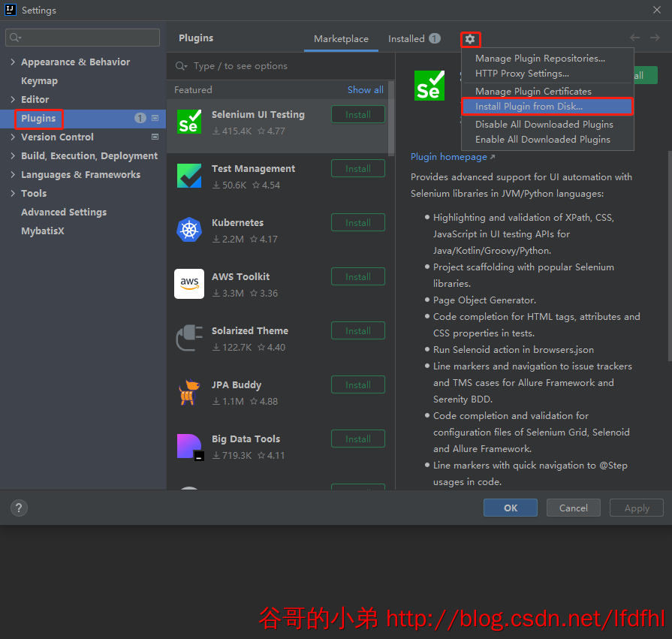Install the Selenium UI Testing plugin
Viewport: 672px width, 639px height.
(x=358, y=114)
